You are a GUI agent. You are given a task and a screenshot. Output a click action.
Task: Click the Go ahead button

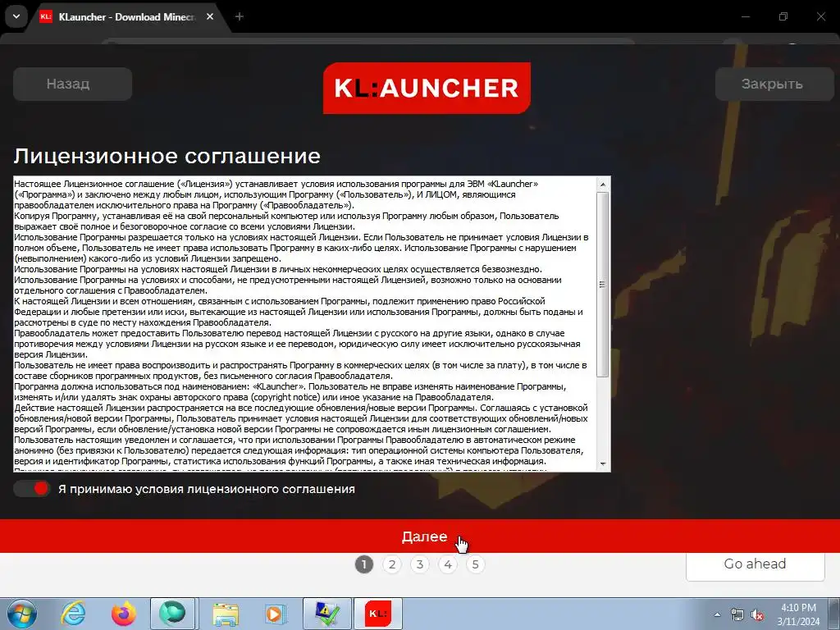click(755, 564)
